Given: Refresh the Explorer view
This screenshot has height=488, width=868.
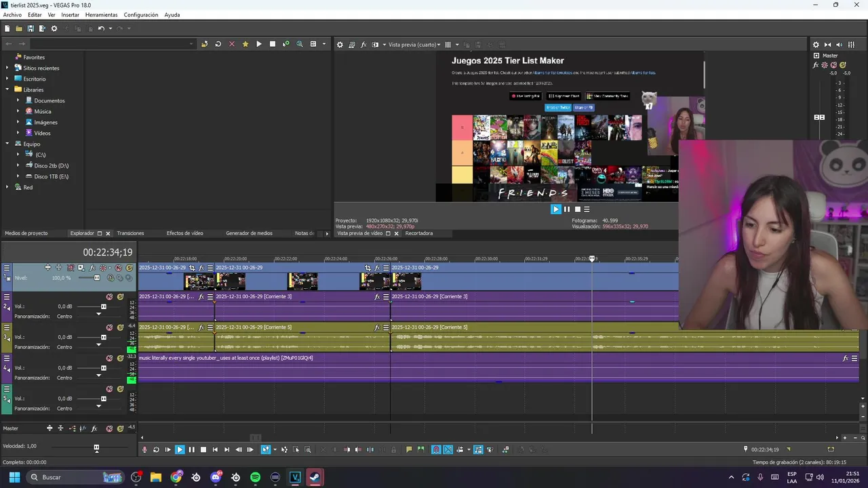Looking at the screenshot, I should coord(218,44).
